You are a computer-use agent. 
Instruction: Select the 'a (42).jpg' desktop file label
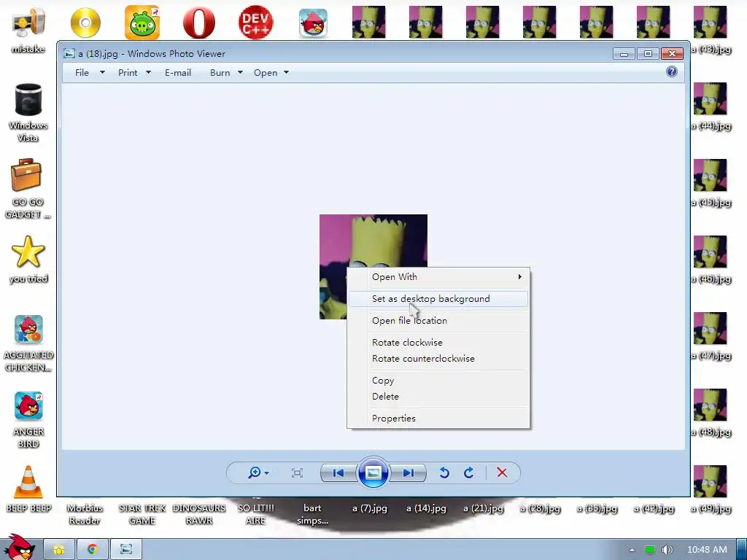[654, 508]
